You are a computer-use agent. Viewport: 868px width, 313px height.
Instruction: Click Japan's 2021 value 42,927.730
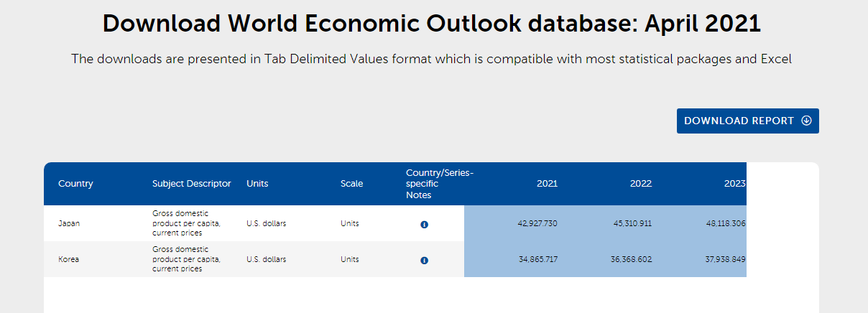click(537, 223)
